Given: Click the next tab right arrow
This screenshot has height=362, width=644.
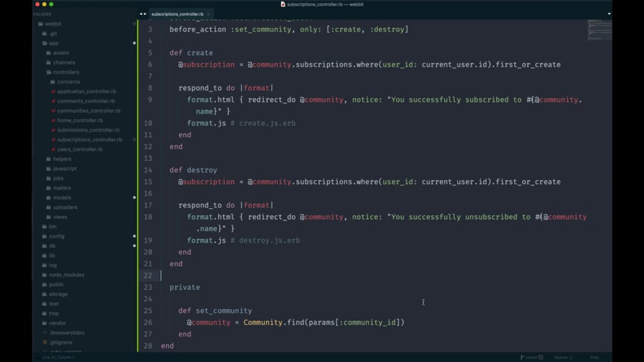Looking at the screenshot, I should coord(145,14).
